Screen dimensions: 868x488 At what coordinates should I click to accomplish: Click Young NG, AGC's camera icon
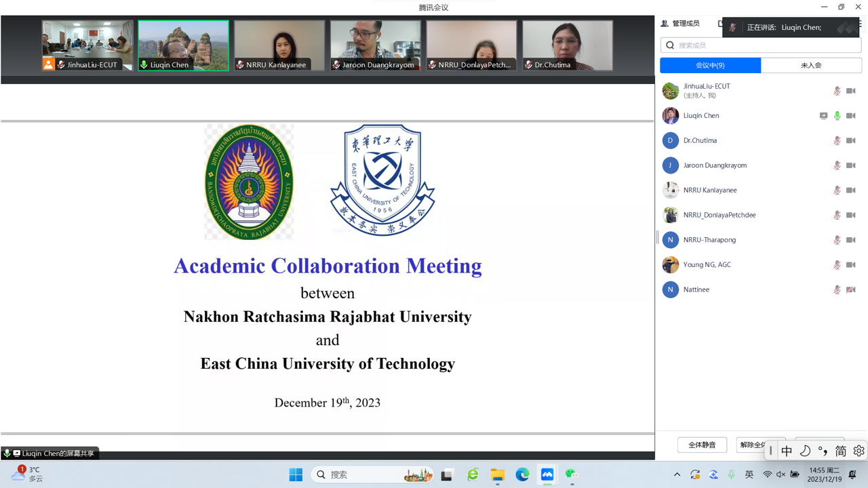click(x=851, y=265)
